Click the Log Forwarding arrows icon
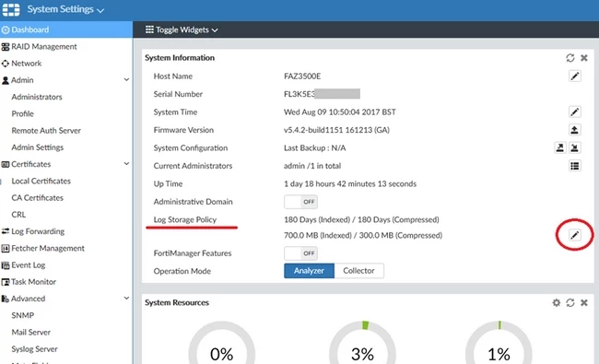 pos(6,231)
